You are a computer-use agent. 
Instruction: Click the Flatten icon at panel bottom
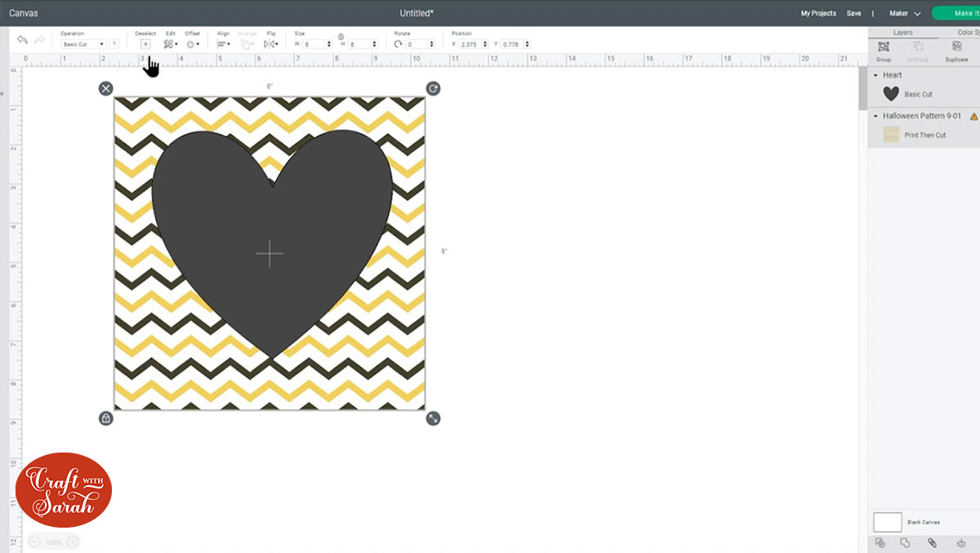tap(960, 543)
